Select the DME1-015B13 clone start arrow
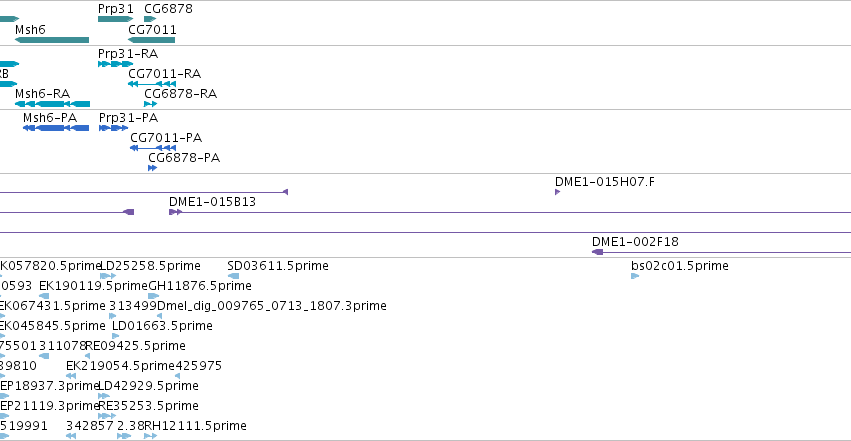Viewport: 851px width, 441px height. (175, 212)
